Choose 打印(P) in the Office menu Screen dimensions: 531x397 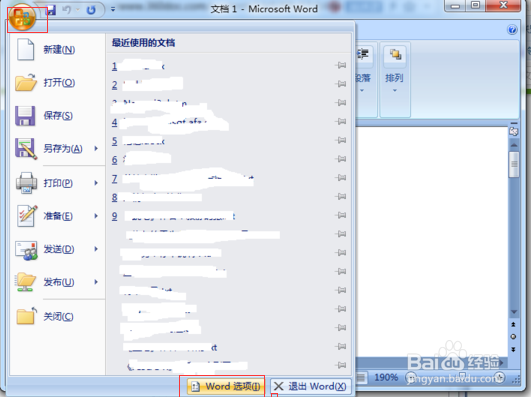click(x=58, y=183)
